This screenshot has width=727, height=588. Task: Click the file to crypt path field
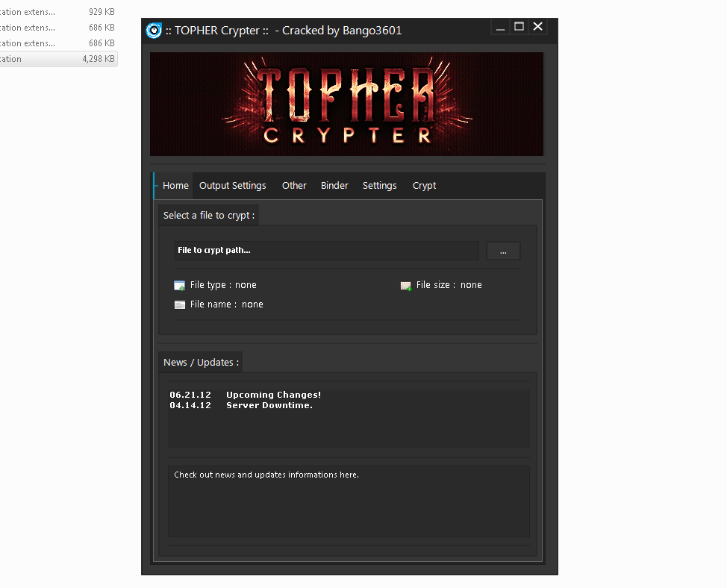(326, 251)
